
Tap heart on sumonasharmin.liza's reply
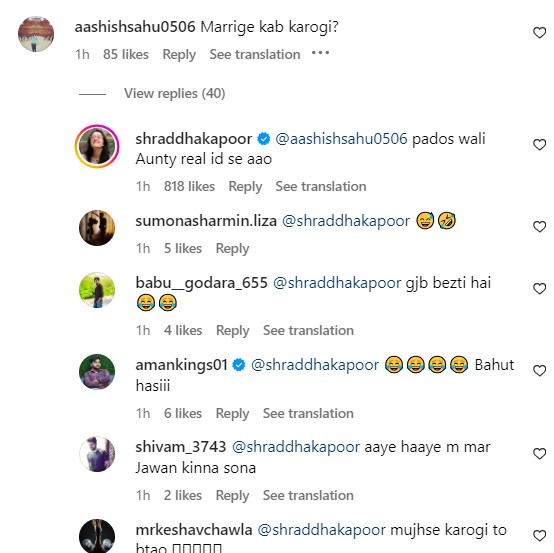[539, 227]
